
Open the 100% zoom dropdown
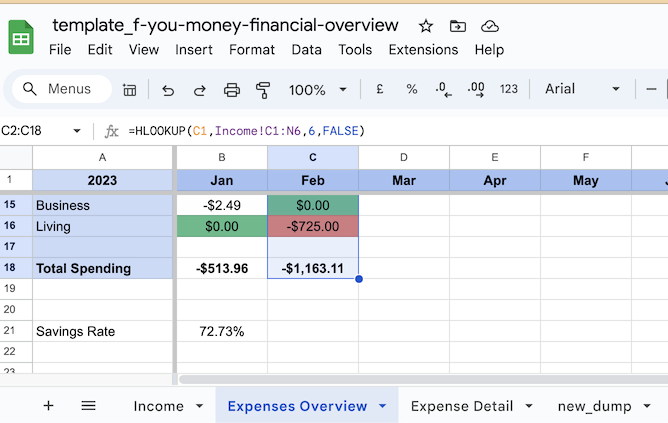pos(317,90)
